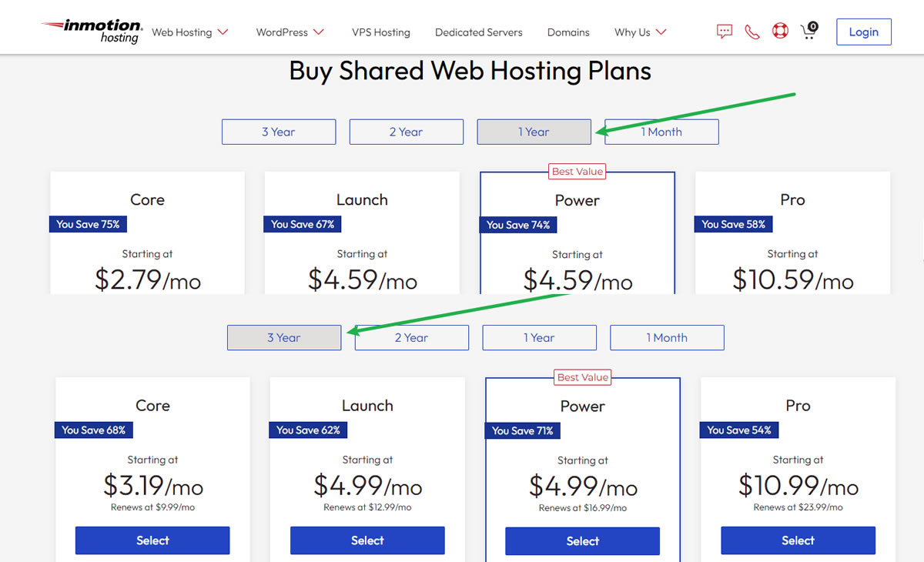Click the 'You Save 54%' badge
924x562 pixels.
[x=739, y=430]
